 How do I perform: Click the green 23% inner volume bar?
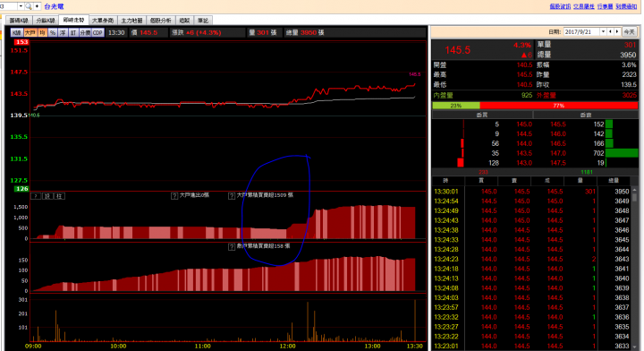456,106
